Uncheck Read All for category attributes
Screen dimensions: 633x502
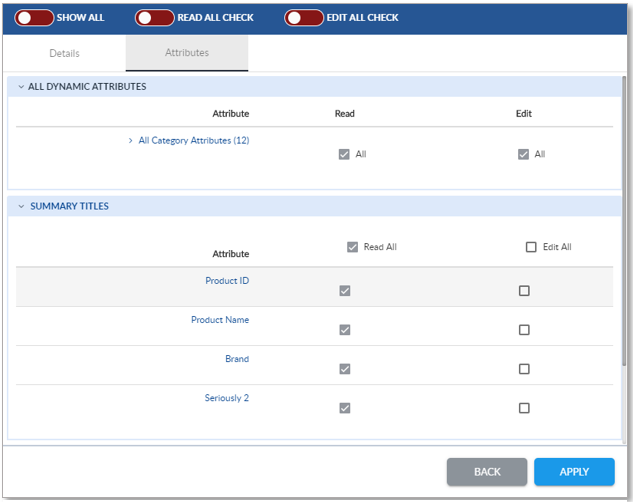pos(344,155)
